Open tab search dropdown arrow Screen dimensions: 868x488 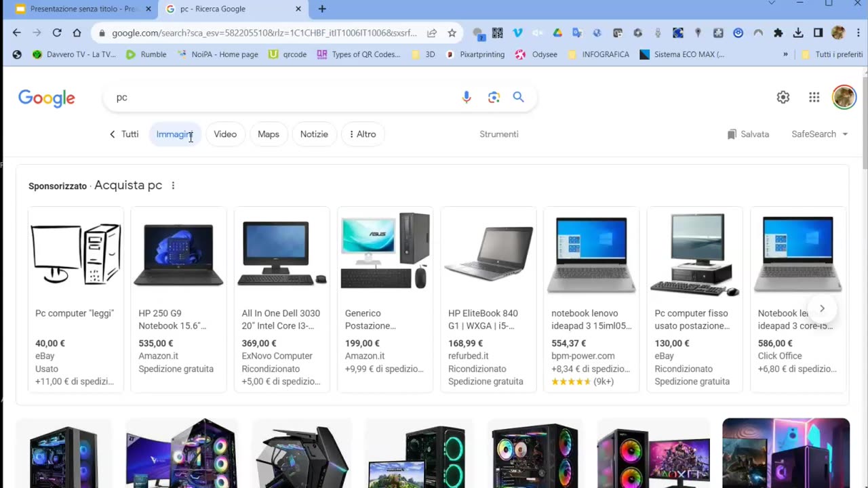tap(771, 3)
